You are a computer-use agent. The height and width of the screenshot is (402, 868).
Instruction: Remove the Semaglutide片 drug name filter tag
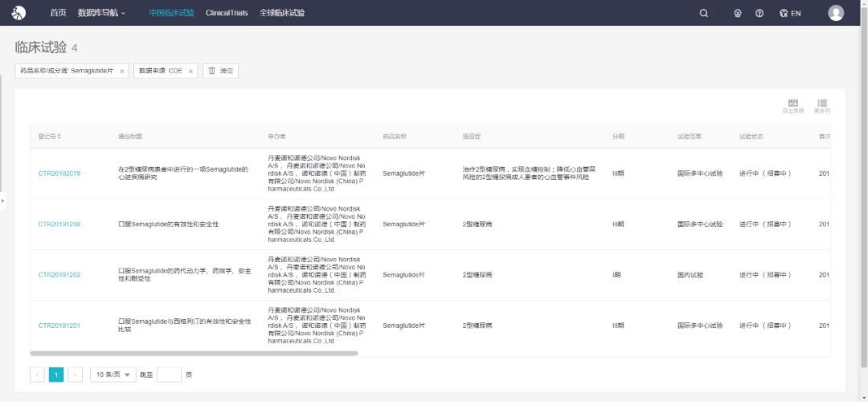pos(122,71)
